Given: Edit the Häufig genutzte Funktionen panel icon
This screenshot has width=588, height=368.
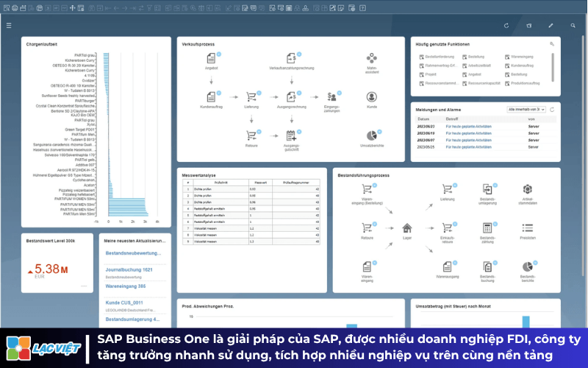Looking at the screenshot, I should [552, 44].
